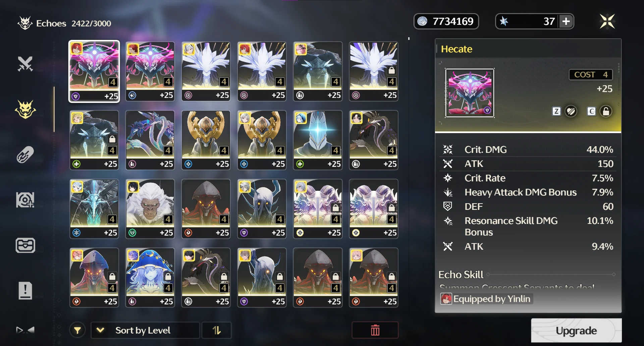Toggle the ascending/descending sort order button
This screenshot has height=346, width=644.
(x=217, y=331)
